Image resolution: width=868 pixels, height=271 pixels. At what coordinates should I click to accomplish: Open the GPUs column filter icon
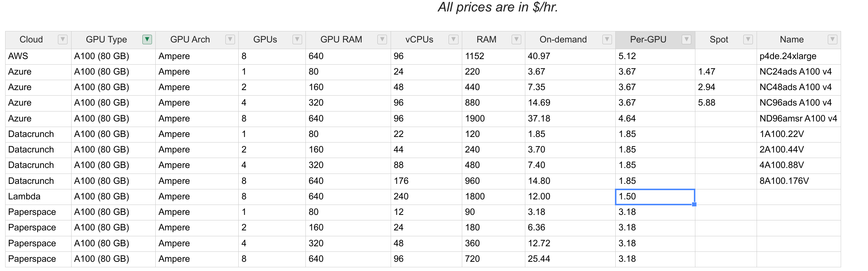pos(297,40)
